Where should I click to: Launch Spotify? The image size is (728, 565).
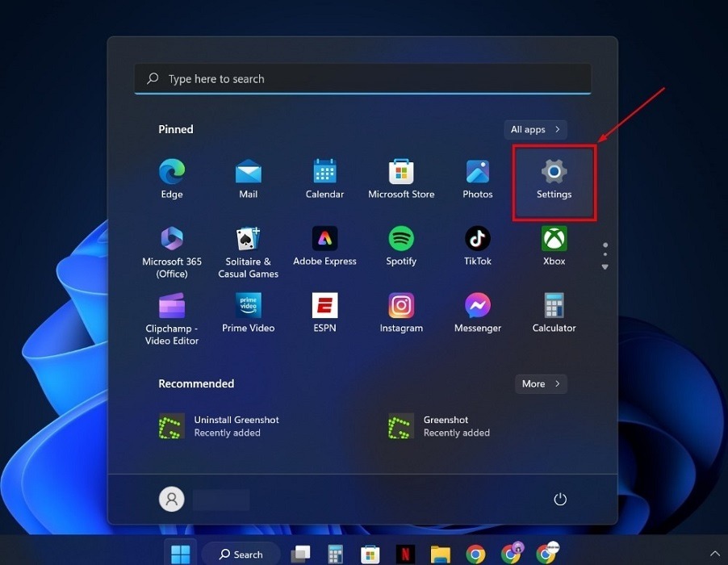pyautogui.click(x=401, y=239)
